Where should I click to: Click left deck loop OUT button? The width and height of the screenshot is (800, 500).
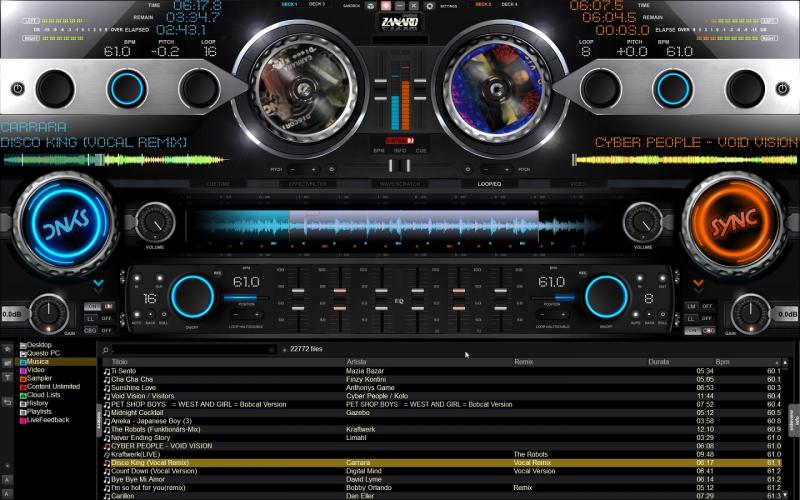[x=159, y=279]
